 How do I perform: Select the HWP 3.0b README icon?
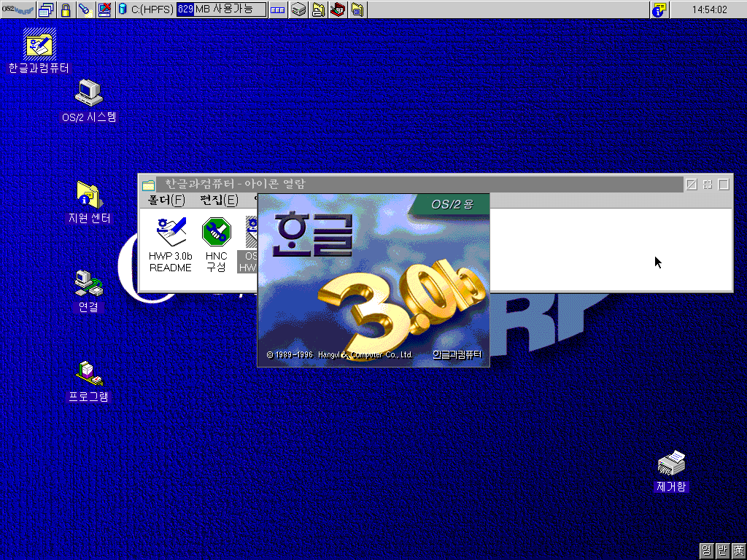tap(171, 245)
